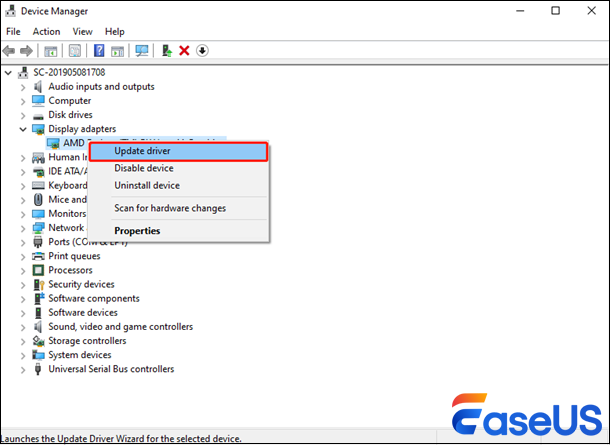Select the System devices tree label
The image size is (610, 445).
coord(80,355)
